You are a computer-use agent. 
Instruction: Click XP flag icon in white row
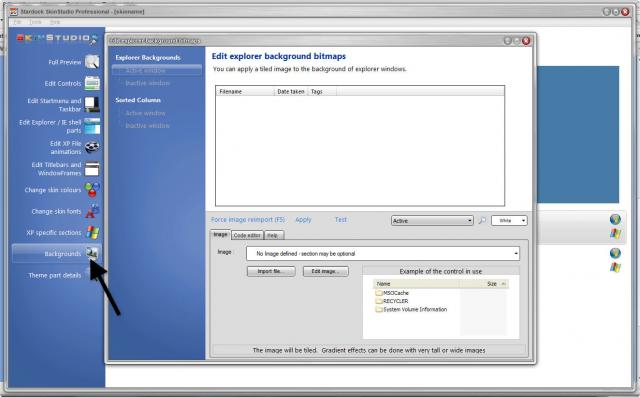point(615,268)
